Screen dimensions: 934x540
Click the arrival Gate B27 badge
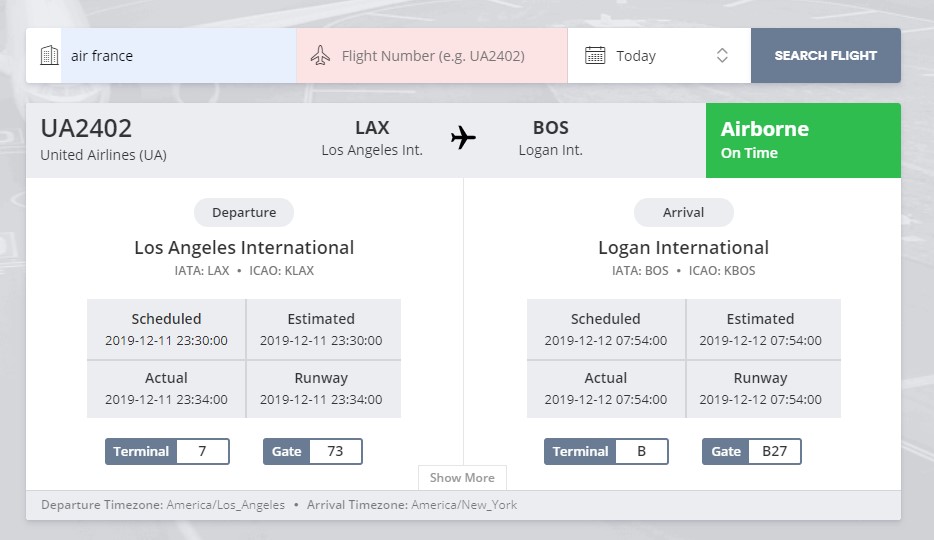click(752, 451)
